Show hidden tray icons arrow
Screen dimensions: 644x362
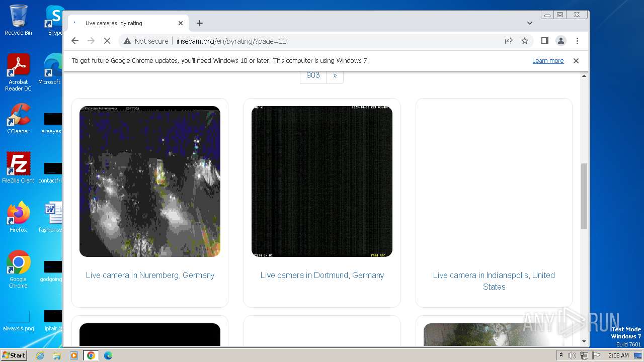coord(561,355)
